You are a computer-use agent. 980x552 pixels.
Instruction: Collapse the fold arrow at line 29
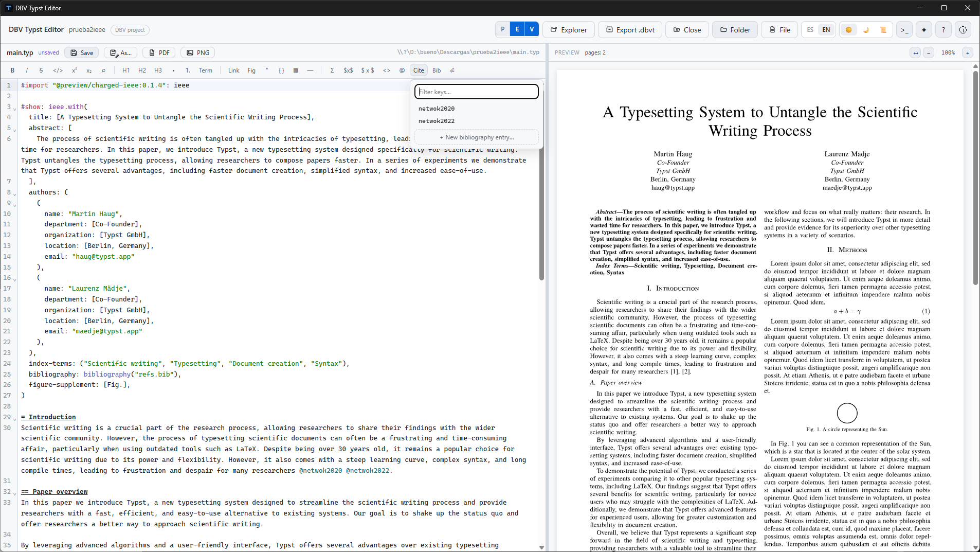15,419
